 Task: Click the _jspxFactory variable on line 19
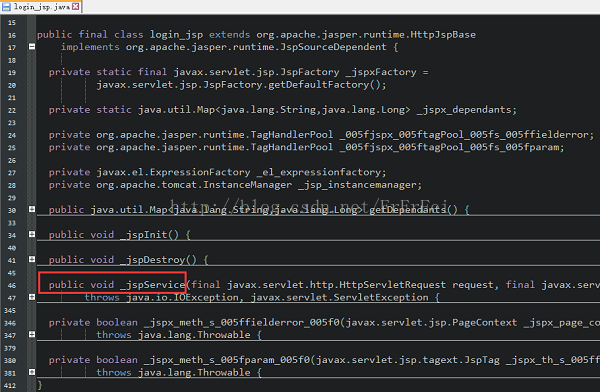tap(381, 72)
